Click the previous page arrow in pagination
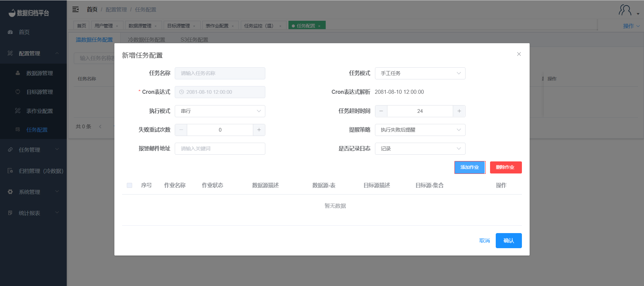Image resolution: width=644 pixels, height=286 pixels. [x=100, y=127]
